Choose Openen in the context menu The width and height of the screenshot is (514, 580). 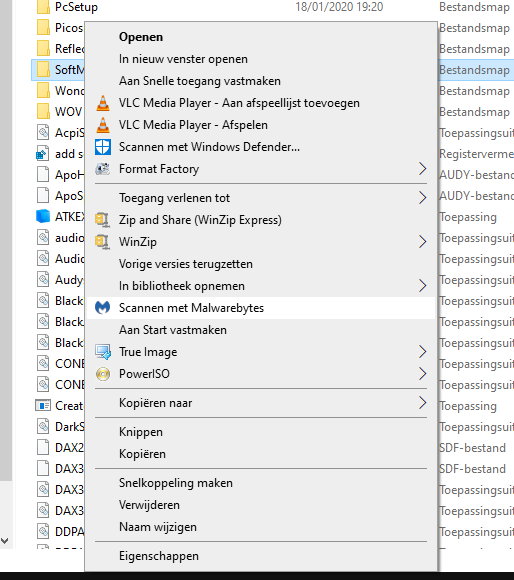tap(261, 37)
